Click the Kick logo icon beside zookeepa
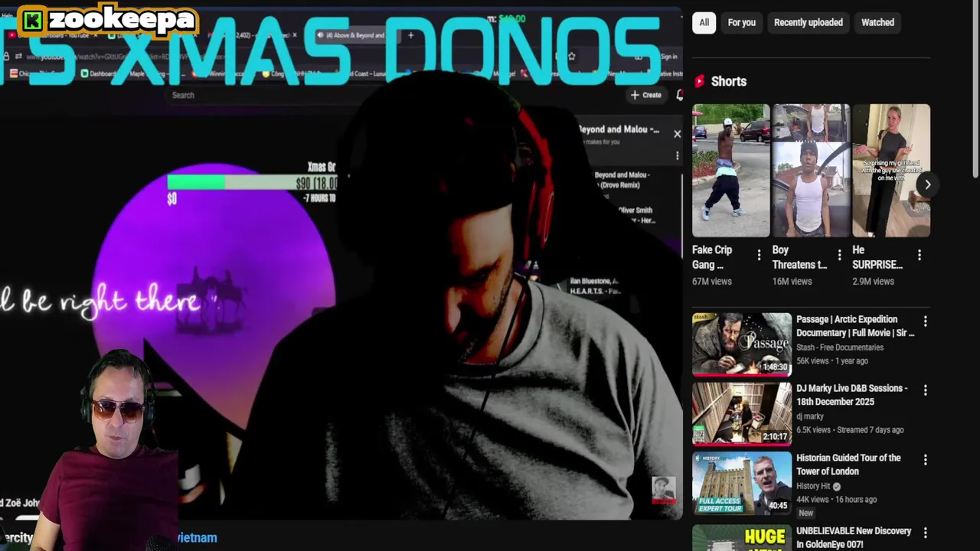Screen dimensions: 980x551 coord(33,21)
